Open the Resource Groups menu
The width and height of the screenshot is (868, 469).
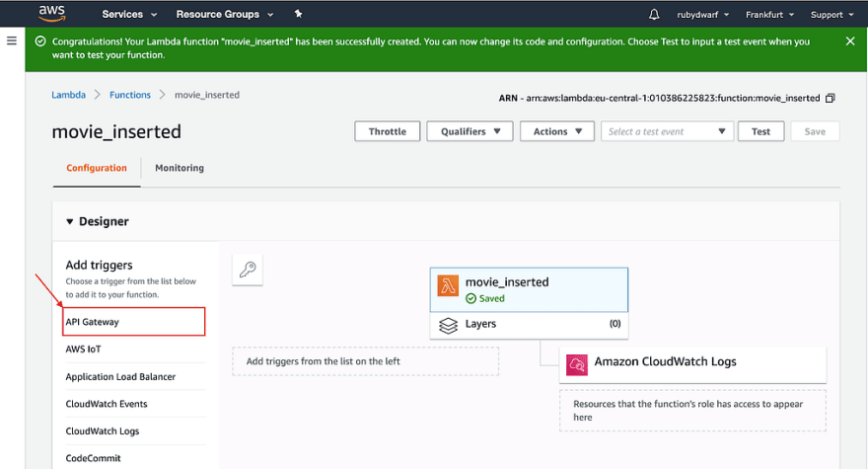(x=224, y=15)
